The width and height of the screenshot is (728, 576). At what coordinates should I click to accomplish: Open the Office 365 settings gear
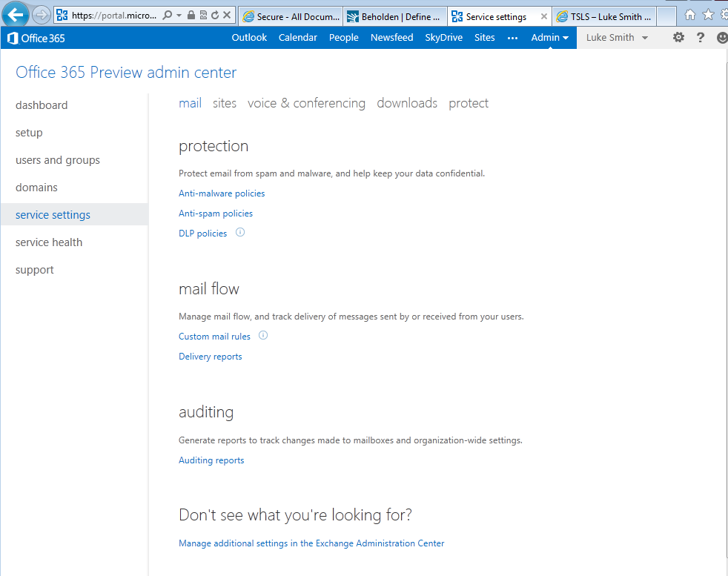click(x=678, y=38)
